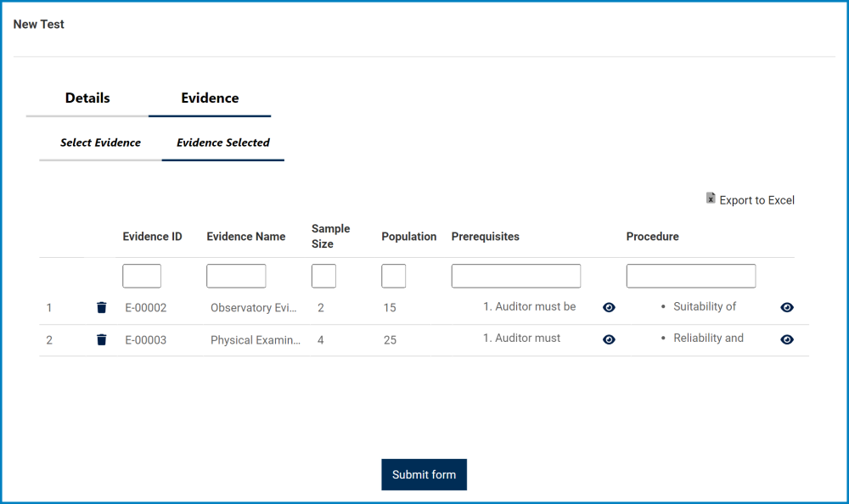This screenshot has height=504, width=849.
Task: Click the Evidence ID filter box
Action: 141,275
